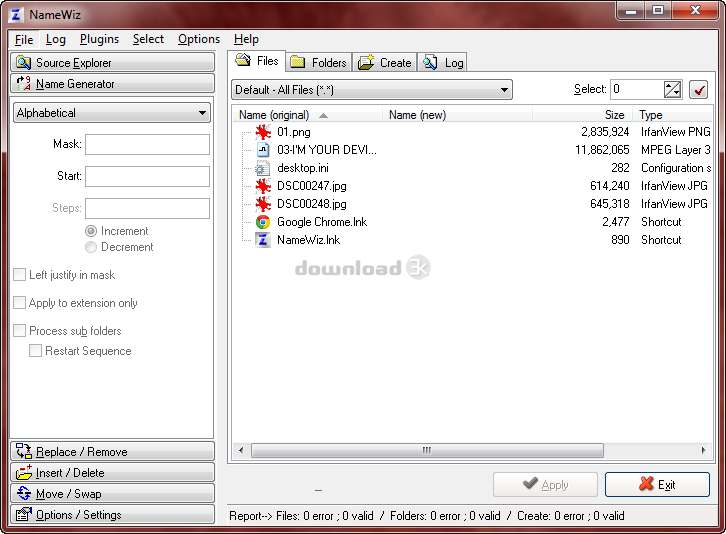The image size is (726, 534).
Task: Click into the Start input field
Action: (147, 176)
